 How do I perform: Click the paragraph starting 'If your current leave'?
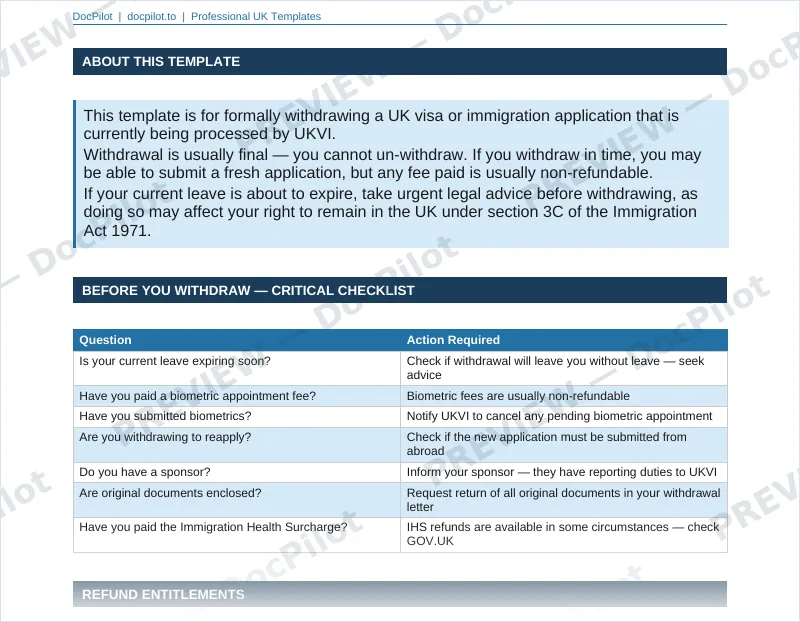[390, 212]
